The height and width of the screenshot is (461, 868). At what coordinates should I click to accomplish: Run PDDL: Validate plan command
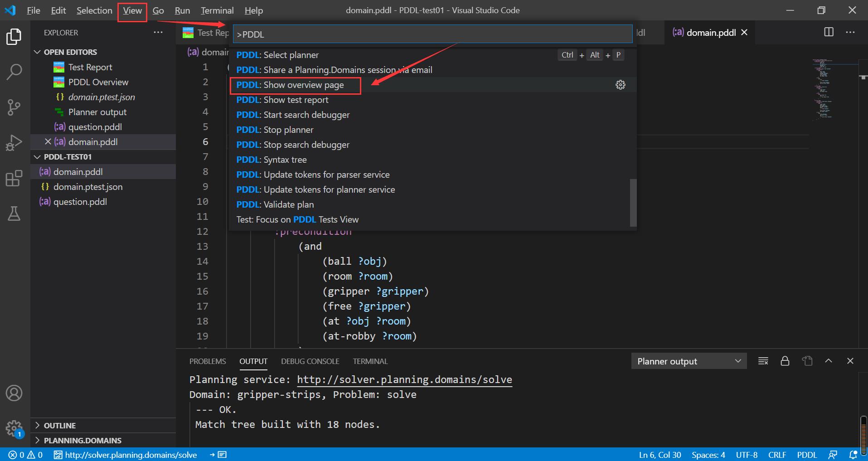click(x=432, y=204)
